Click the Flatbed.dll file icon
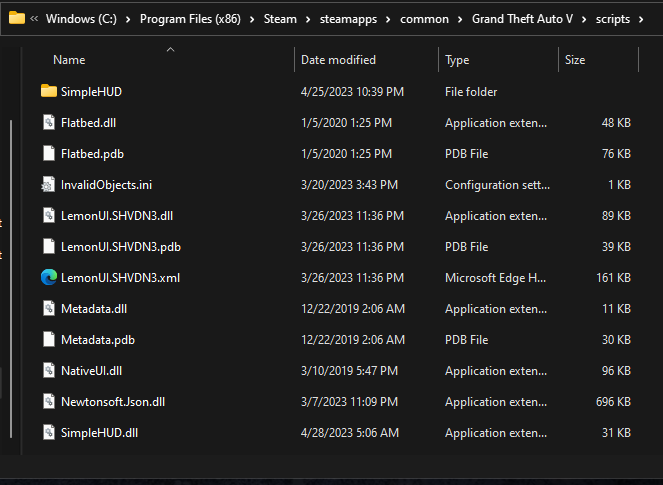663x485 pixels. tap(49, 122)
